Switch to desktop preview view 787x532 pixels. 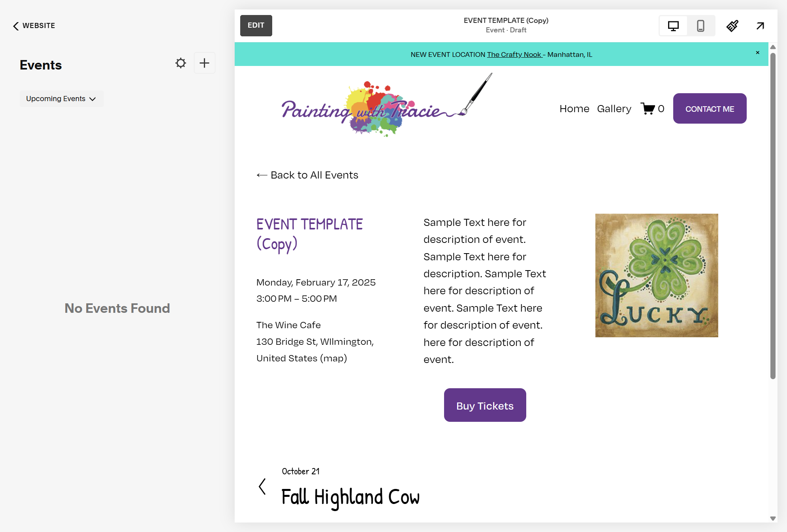pyautogui.click(x=673, y=26)
